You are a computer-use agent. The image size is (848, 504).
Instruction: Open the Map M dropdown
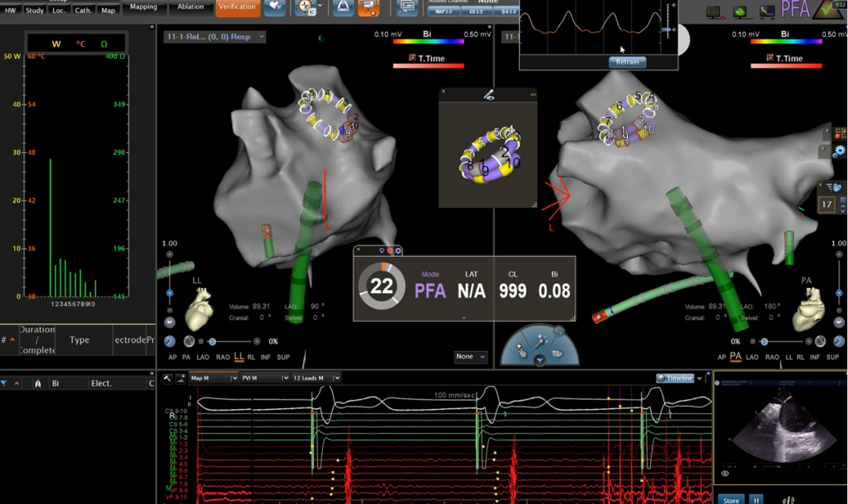click(213, 378)
